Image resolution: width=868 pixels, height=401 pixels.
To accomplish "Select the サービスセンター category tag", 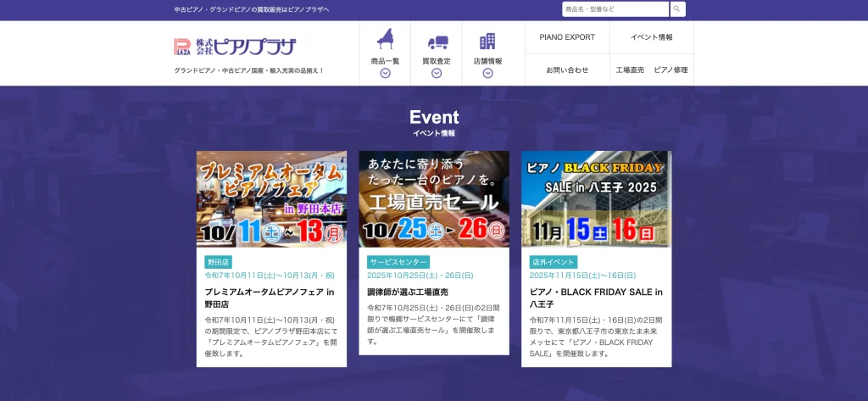I will 398,262.
